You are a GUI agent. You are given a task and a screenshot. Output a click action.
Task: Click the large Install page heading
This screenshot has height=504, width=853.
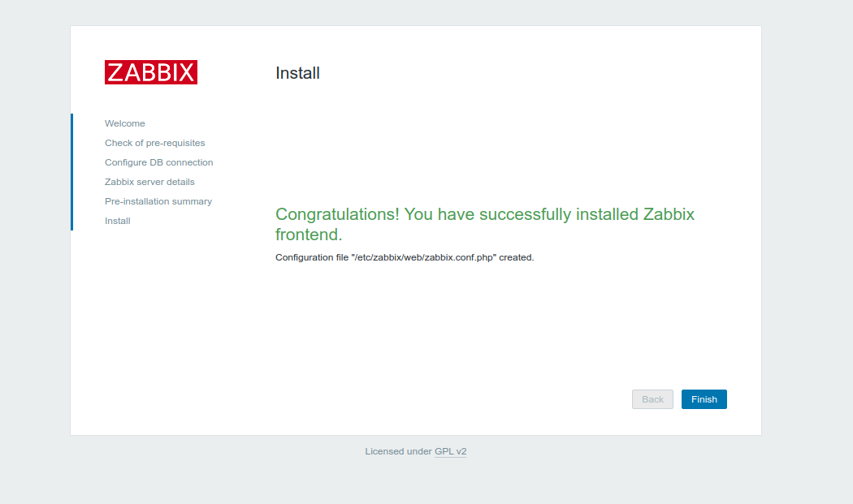coord(297,73)
